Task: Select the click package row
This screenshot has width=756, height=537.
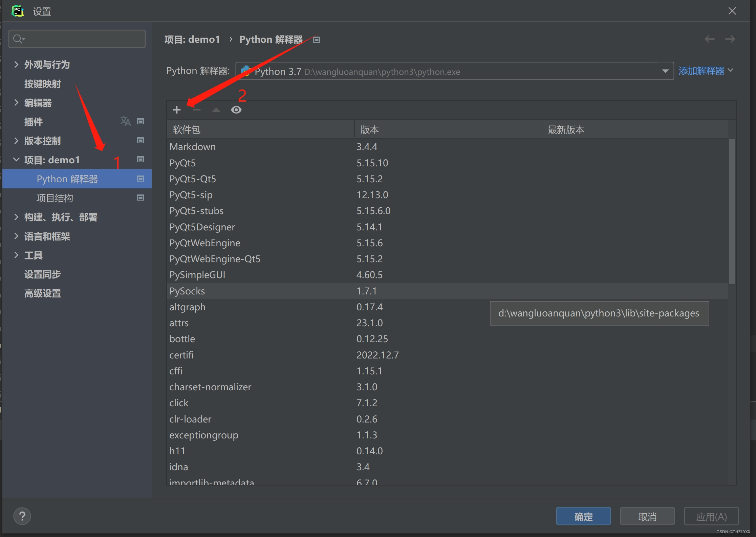Action: (x=447, y=403)
